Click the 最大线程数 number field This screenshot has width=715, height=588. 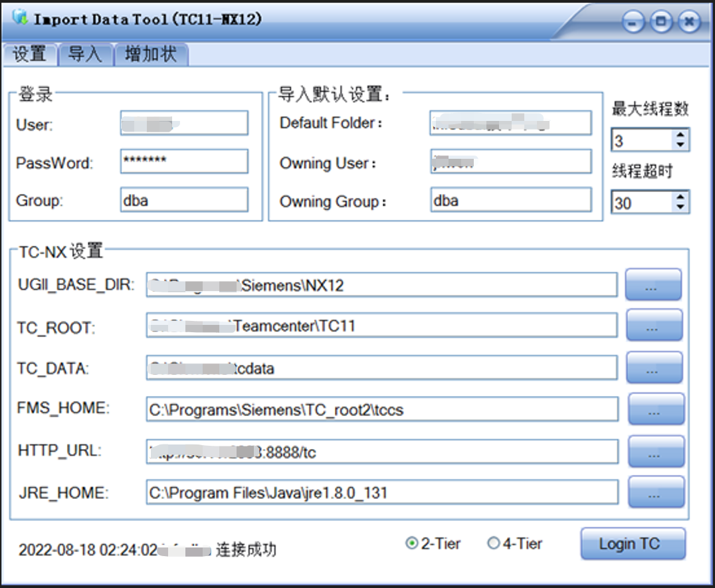(x=642, y=140)
